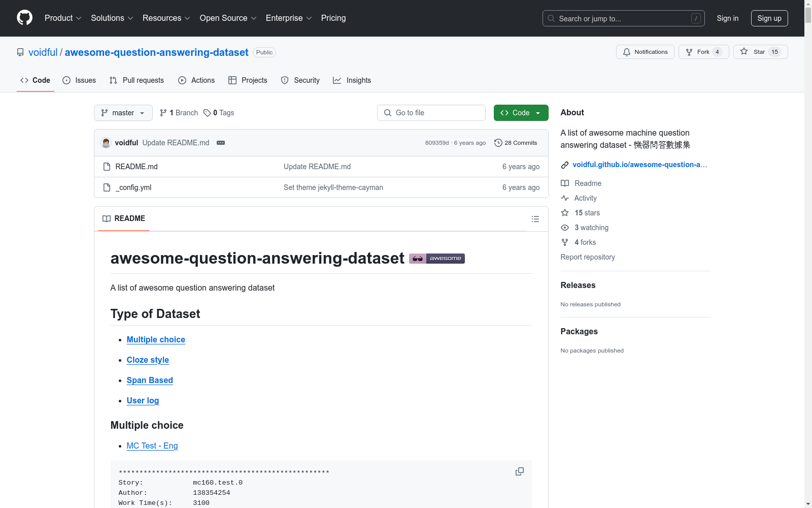812x508 pixels.
Task: Open the _config.yml file name
Action: click(x=133, y=187)
